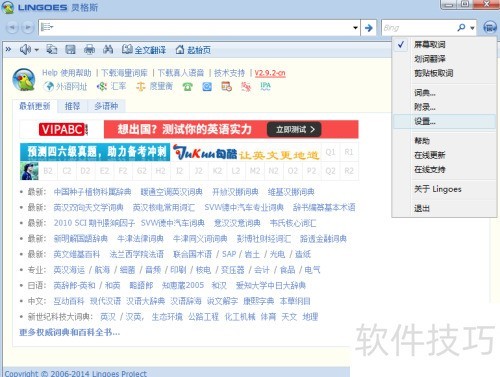
Task: Click the speaker pronounce icon
Action: coord(25,50)
